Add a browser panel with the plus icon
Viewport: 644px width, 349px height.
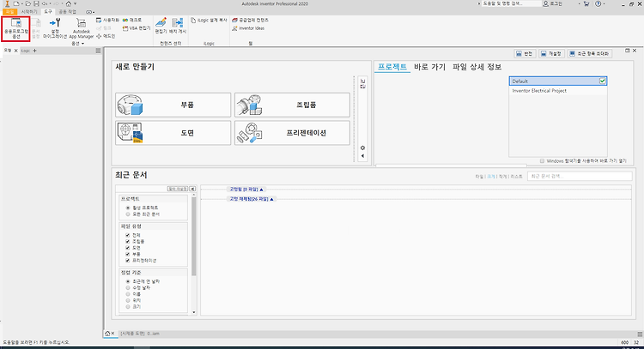coord(34,51)
